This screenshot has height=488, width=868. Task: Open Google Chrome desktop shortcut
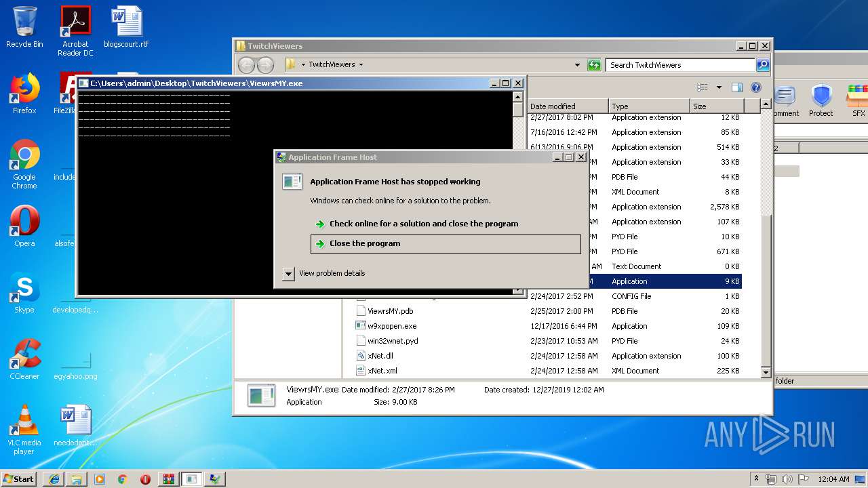pos(24,165)
